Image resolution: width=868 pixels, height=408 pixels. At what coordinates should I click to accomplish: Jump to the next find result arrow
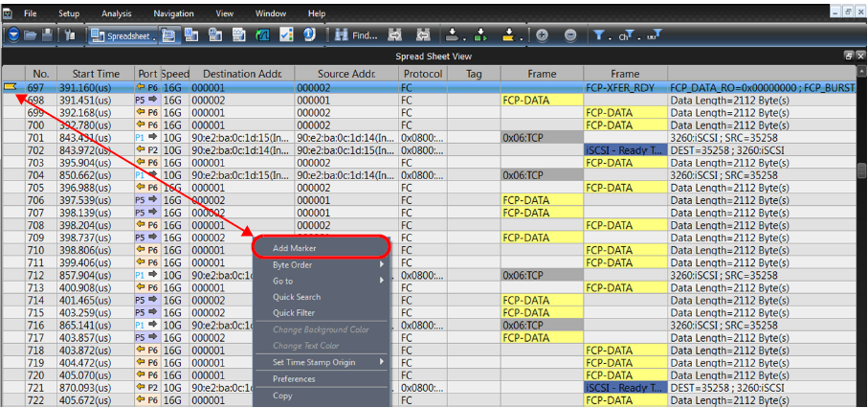(394, 35)
